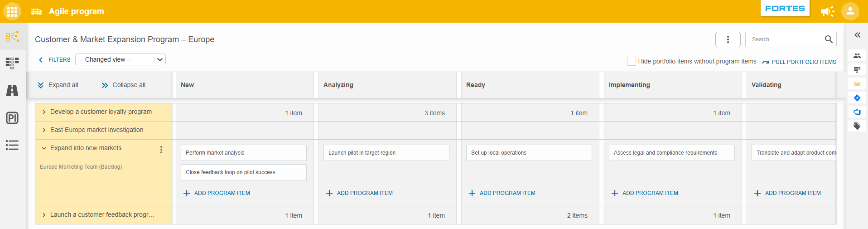Open the Jira diamond icon in right panel
This screenshot has height=229, width=868.
coord(857,98)
